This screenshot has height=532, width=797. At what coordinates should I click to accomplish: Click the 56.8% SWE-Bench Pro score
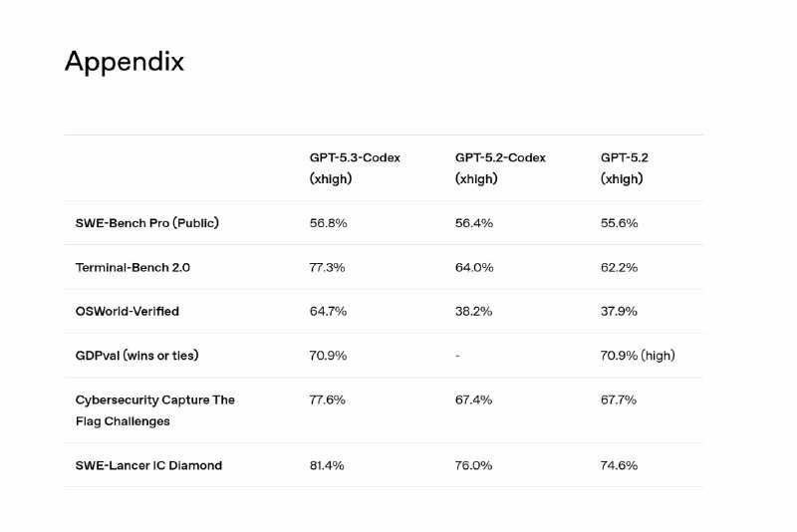point(328,223)
